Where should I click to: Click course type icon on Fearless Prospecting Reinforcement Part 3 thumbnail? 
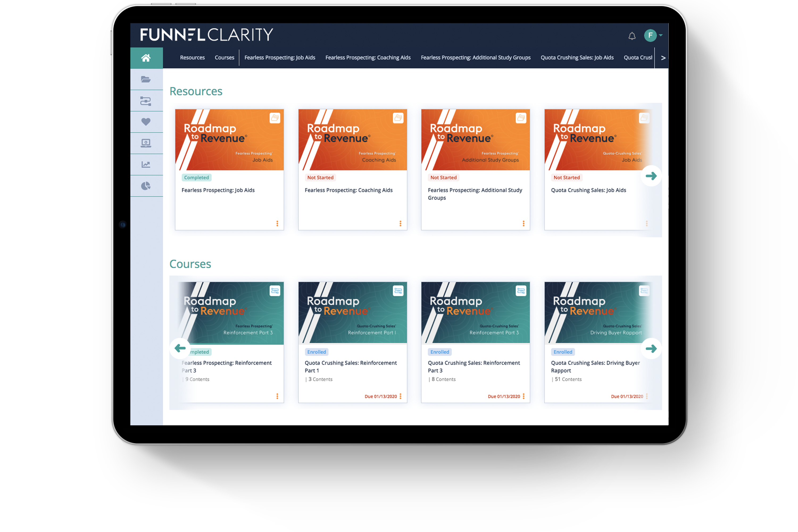point(275,291)
